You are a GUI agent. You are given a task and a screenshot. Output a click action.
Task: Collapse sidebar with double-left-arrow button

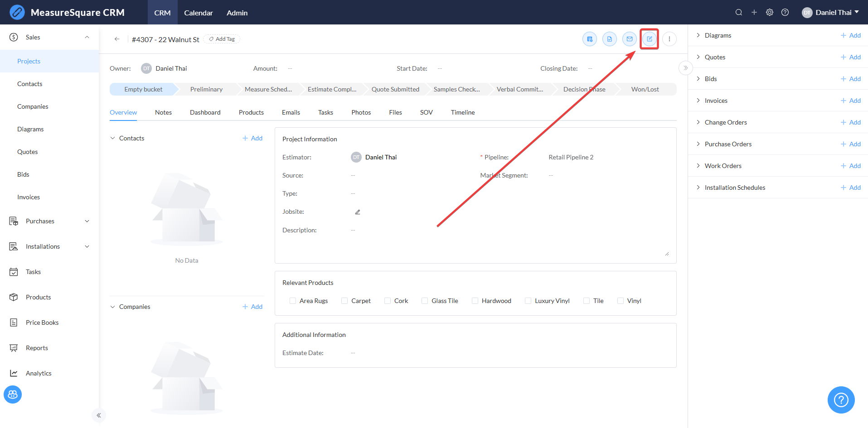point(98,415)
